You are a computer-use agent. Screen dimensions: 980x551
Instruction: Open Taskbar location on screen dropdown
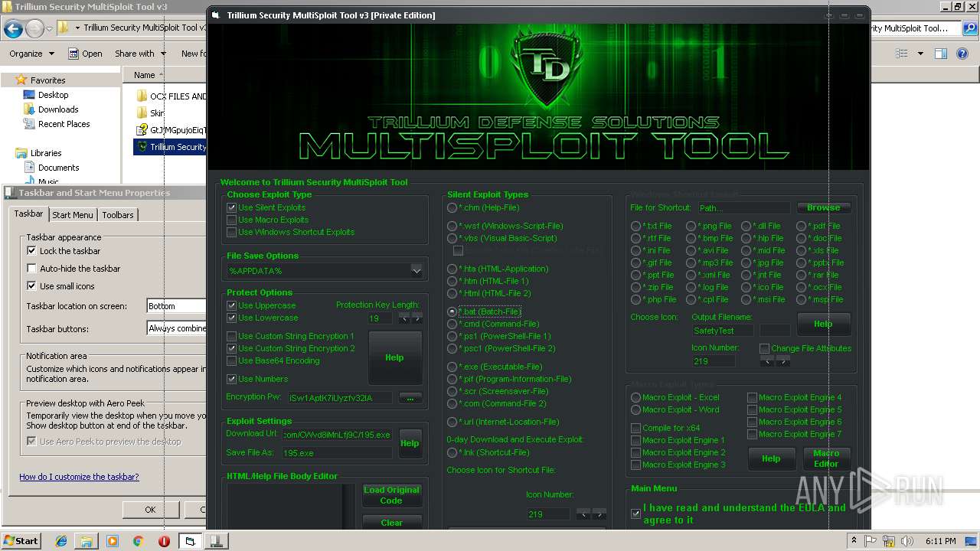point(177,306)
